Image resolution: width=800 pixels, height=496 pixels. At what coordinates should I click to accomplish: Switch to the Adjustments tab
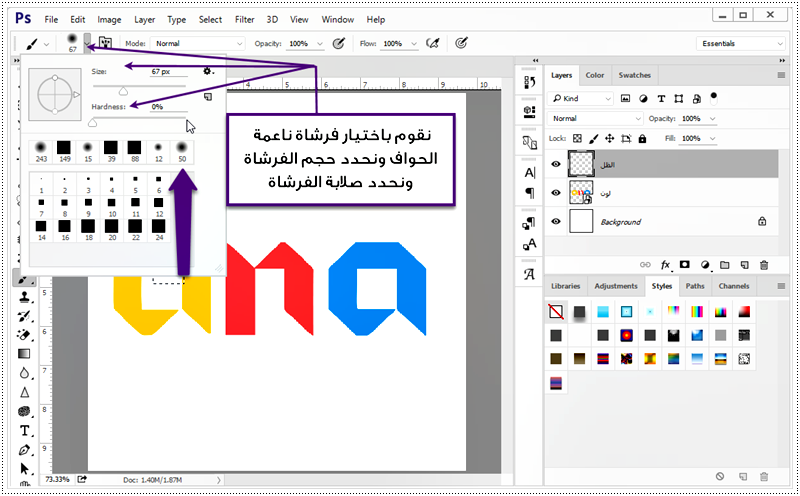616,286
